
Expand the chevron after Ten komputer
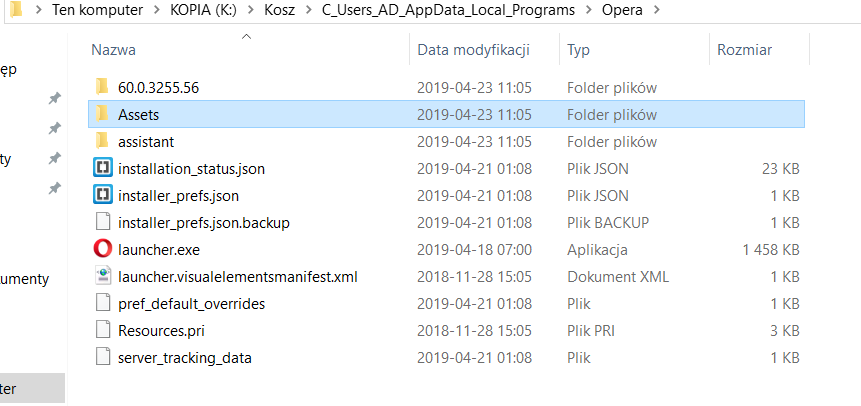coord(156,10)
